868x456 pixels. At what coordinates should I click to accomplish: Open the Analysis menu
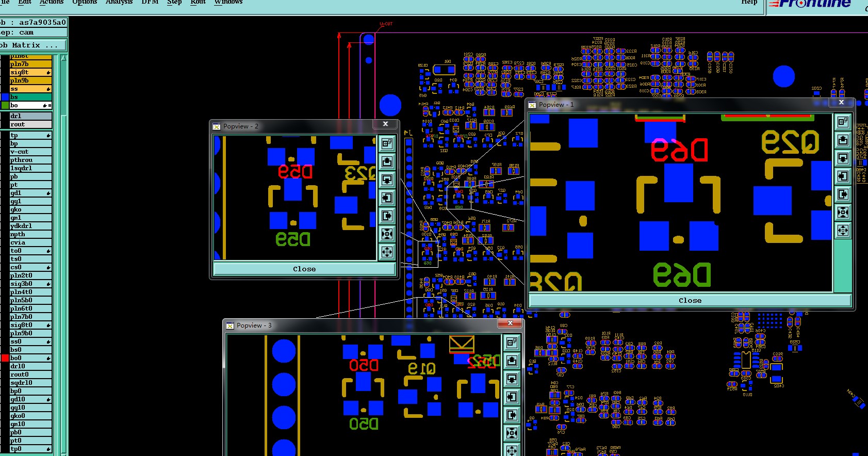[119, 3]
